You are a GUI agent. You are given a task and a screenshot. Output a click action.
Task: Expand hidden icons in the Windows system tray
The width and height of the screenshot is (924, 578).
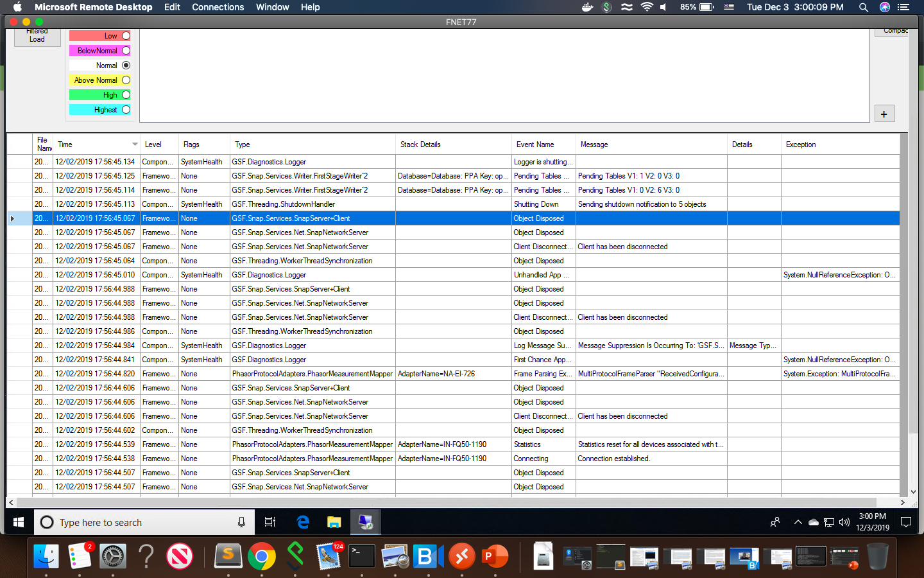pyautogui.click(x=798, y=522)
